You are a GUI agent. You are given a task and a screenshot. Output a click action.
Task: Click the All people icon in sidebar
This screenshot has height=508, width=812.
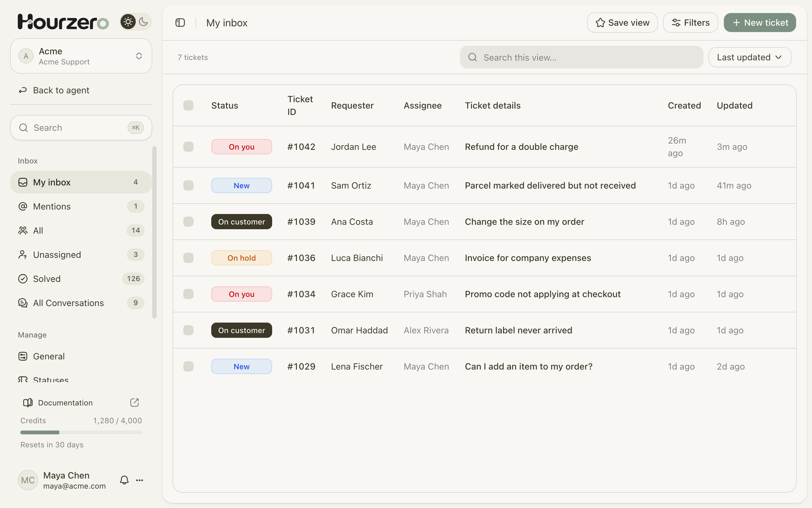(23, 231)
